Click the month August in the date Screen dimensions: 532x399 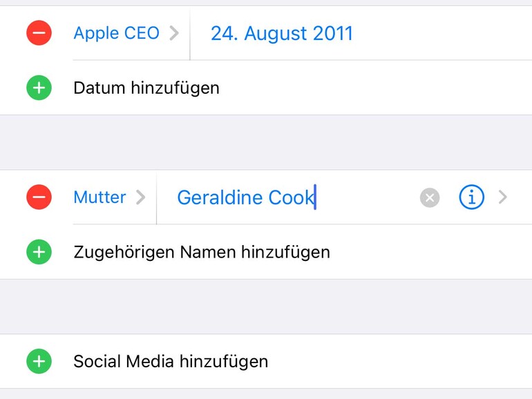pos(269,33)
